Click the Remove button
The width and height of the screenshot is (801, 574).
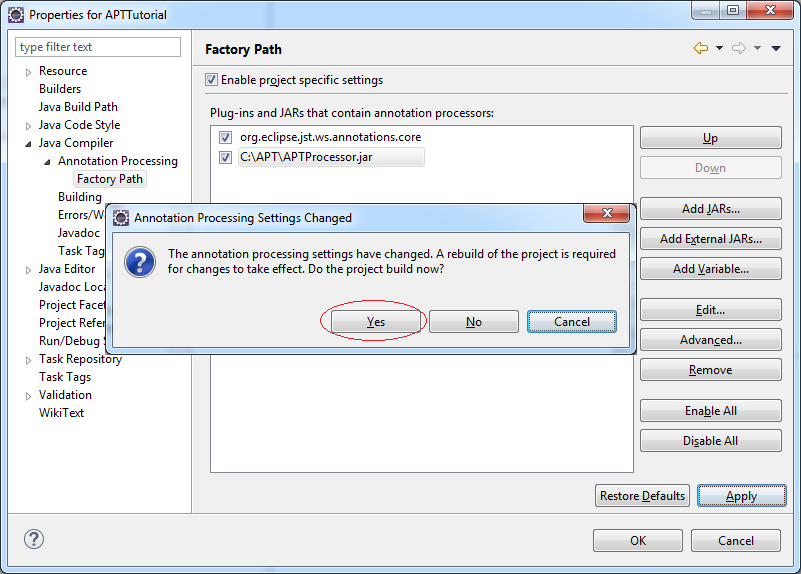click(x=711, y=370)
